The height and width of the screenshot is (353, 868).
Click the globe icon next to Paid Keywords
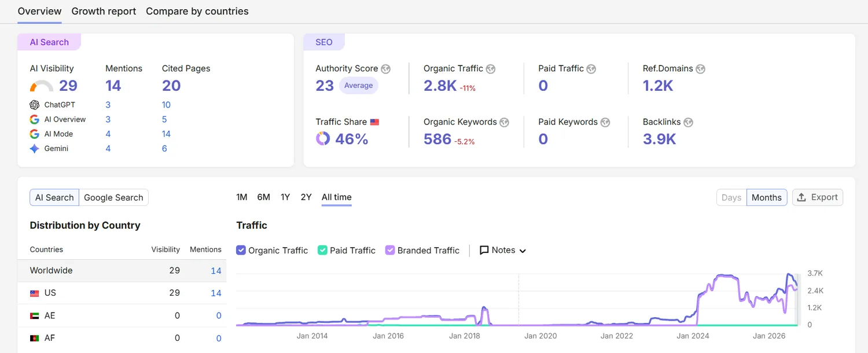coord(605,122)
